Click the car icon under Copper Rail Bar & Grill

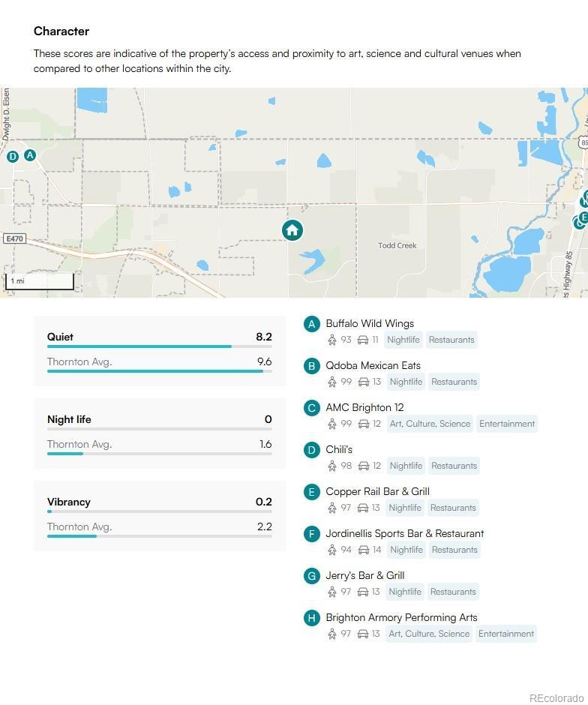(x=363, y=508)
